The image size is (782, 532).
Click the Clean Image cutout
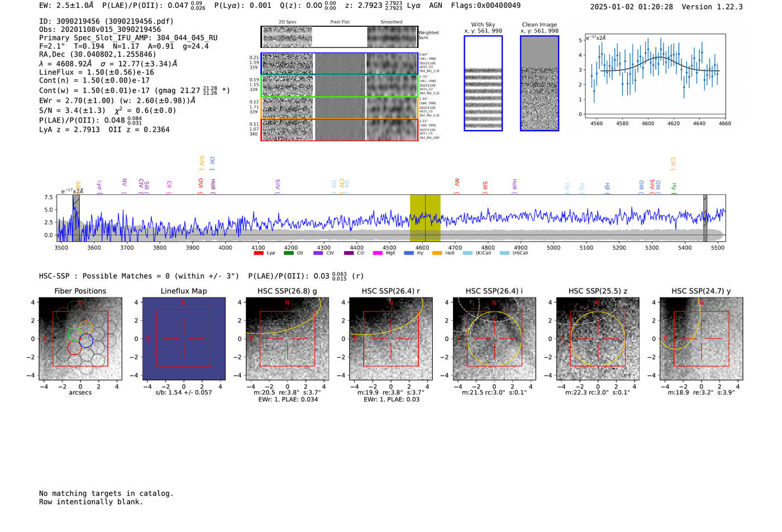coord(540,83)
